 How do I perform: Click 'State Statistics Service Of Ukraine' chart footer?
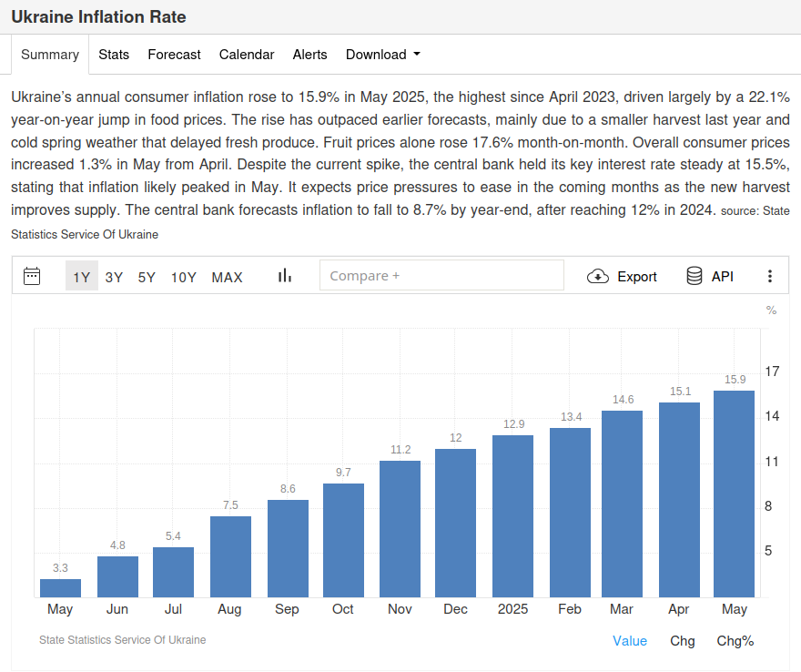pos(123,640)
